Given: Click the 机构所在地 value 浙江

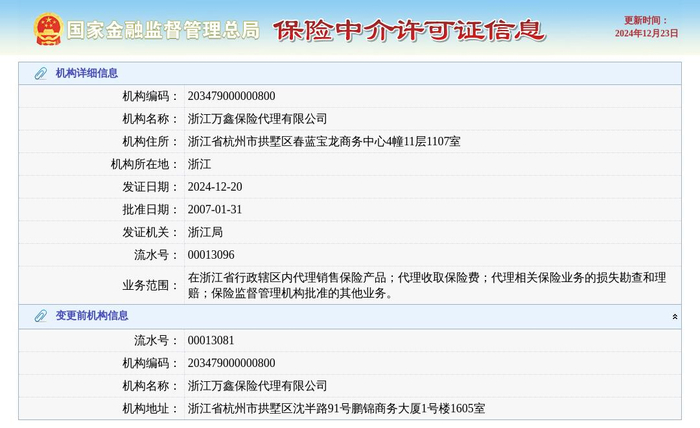Looking at the screenshot, I should point(199,164).
